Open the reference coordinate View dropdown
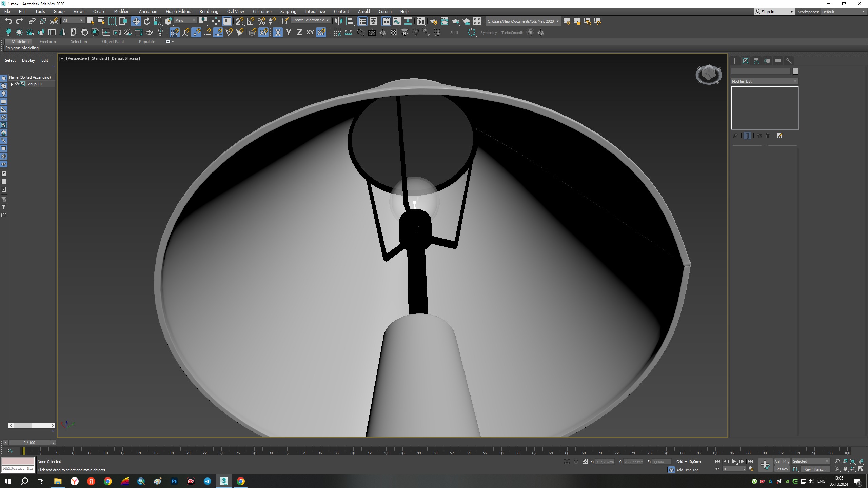 185,21
